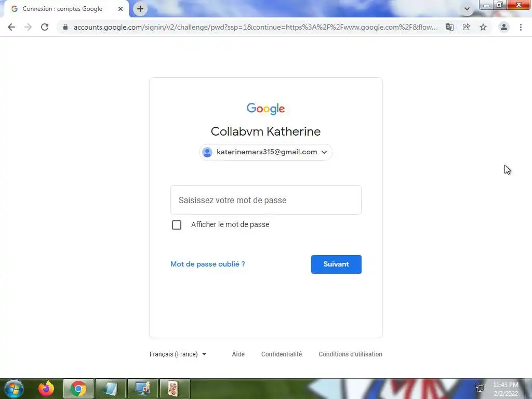
Task: Open the computer monitor taskbar item
Action: 143,389
